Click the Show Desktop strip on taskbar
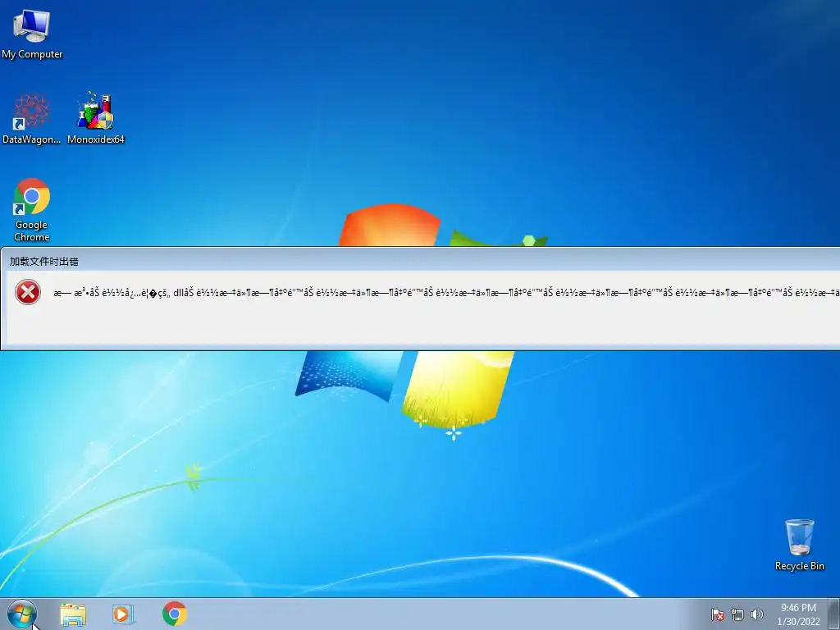Viewport: 840px width, 630px height. coord(834,614)
